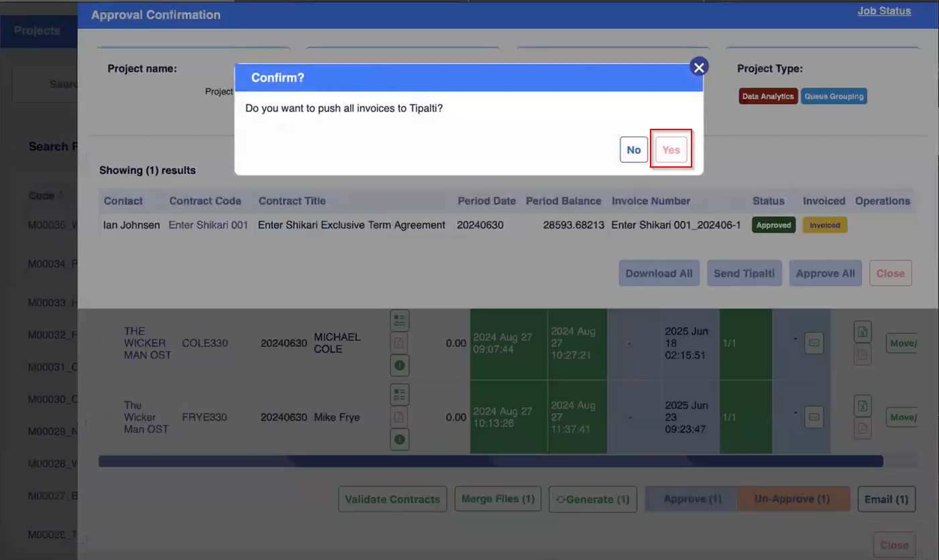Click the horizontal scrollbar below the table

point(490,461)
